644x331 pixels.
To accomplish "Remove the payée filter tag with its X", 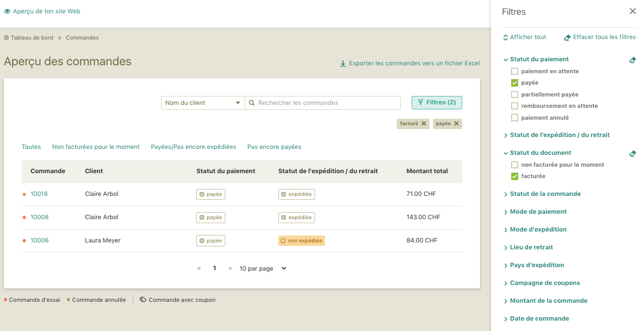I will point(456,124).
